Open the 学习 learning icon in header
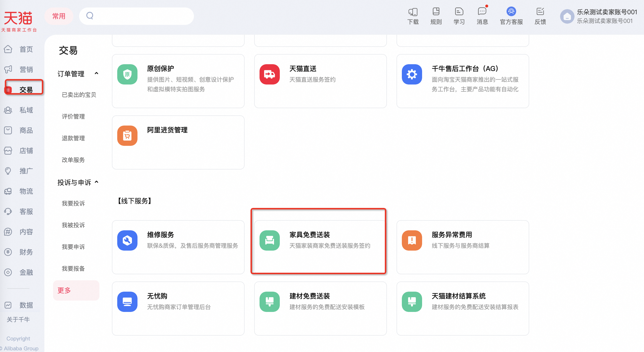 click(x=459, y=11)
